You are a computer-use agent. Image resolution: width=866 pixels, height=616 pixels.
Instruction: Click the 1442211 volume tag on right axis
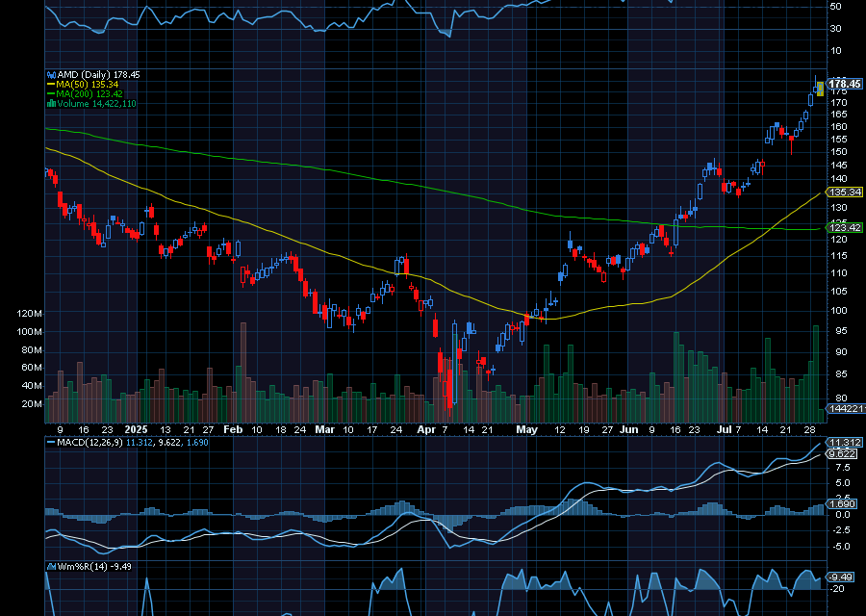pos(846,409)
